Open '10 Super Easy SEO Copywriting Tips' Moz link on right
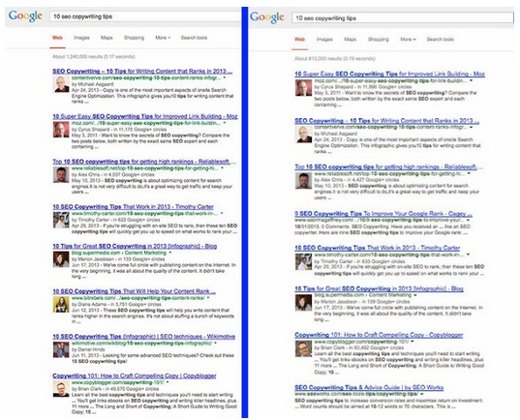The image size is (520, 420). click(389, 74)
